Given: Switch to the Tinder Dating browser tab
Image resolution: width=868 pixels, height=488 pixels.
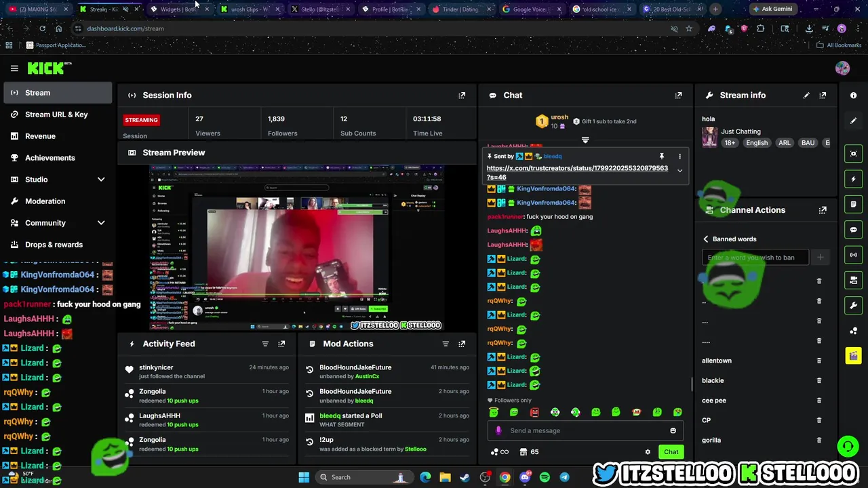Looking at the screenshot, I should (460, 9).
